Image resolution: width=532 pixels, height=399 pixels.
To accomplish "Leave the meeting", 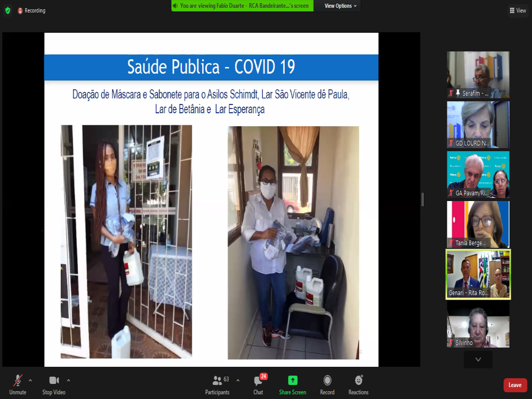I will pyautogui.click(x=515, y=385).
